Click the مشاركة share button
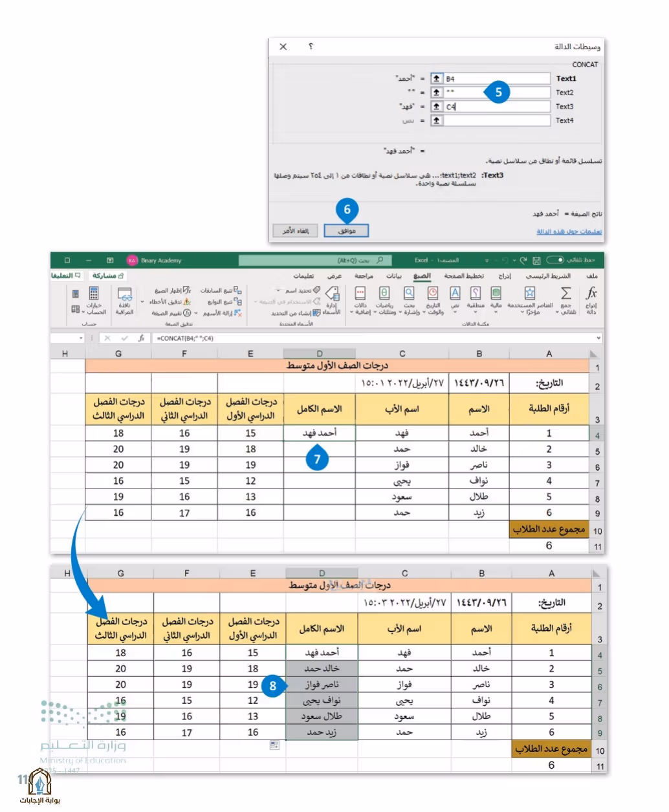 point(107,276)
